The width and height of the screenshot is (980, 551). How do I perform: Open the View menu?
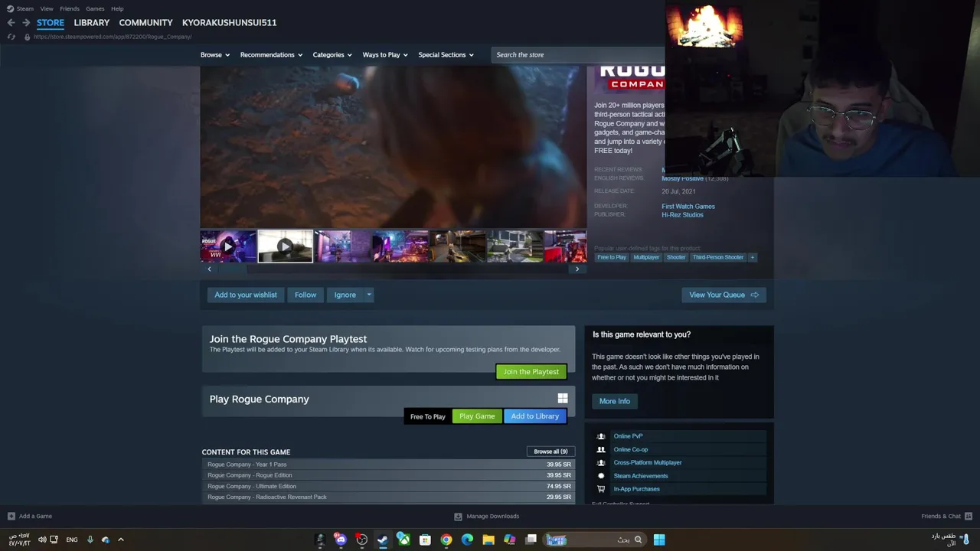(x=47, y=8)
